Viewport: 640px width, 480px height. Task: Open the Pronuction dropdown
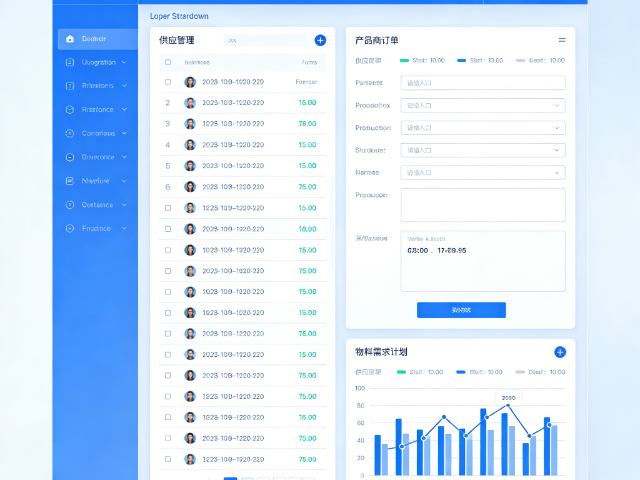483,128
